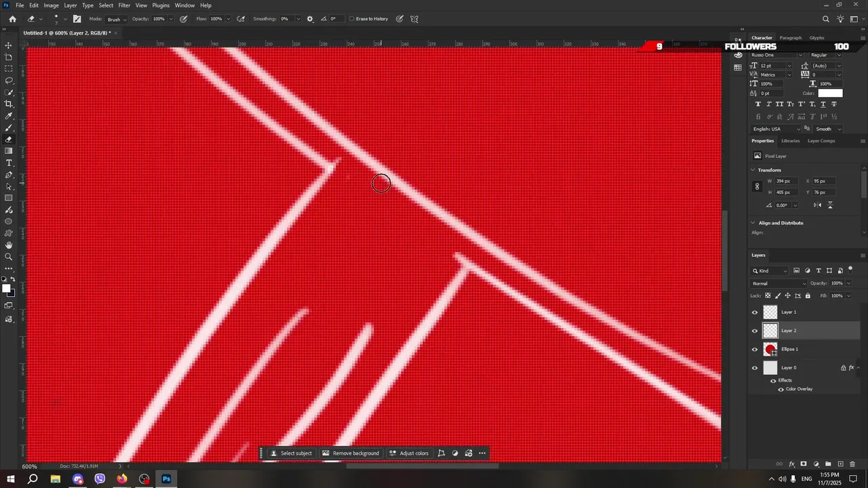Open the Plugins menu
The height and width of the screenshot is (488, 868).
161,5
